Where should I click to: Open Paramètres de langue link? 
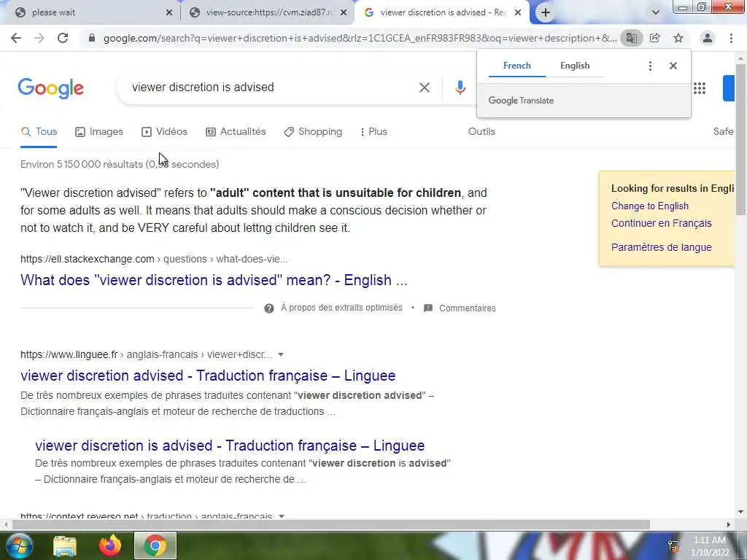coord(661,248)
